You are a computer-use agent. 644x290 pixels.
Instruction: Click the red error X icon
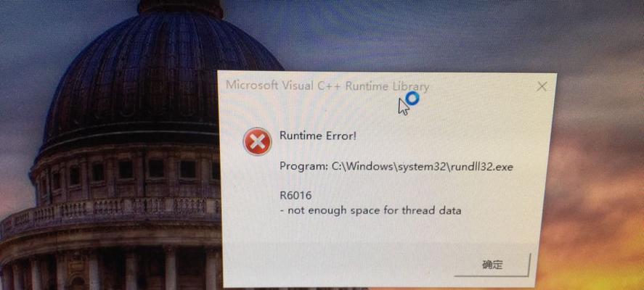pos(257,141)
